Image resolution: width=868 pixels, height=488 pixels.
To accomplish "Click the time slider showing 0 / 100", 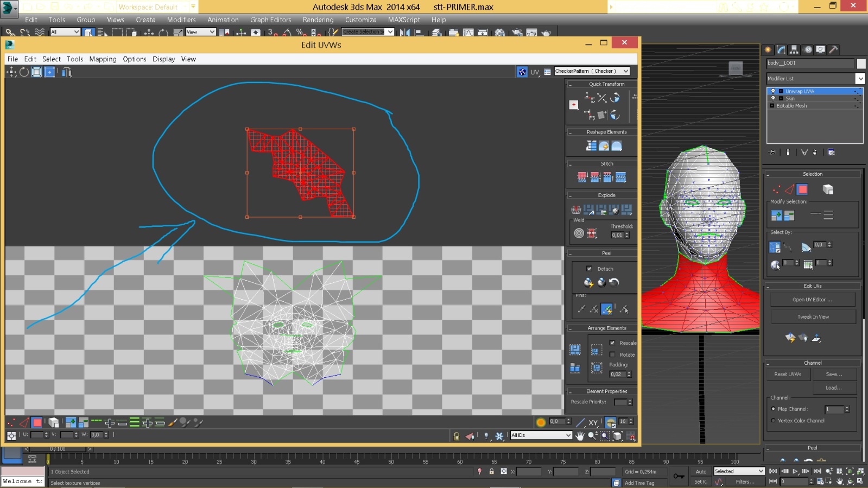I will [x=58, y=449].
